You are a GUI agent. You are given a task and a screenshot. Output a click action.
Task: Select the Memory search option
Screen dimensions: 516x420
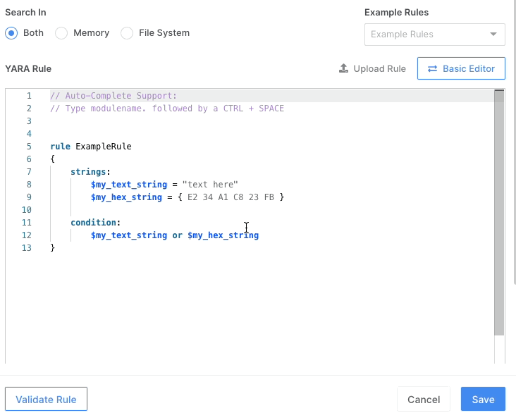[61, 33]
